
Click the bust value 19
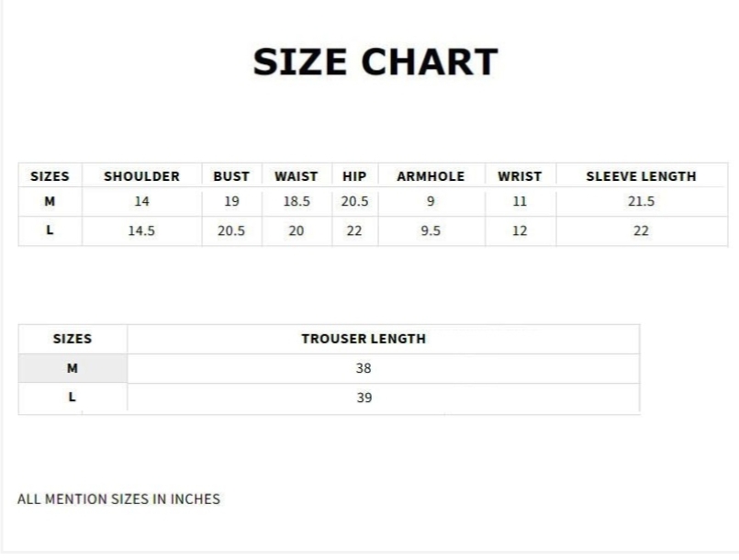click(x=231, y=202)
